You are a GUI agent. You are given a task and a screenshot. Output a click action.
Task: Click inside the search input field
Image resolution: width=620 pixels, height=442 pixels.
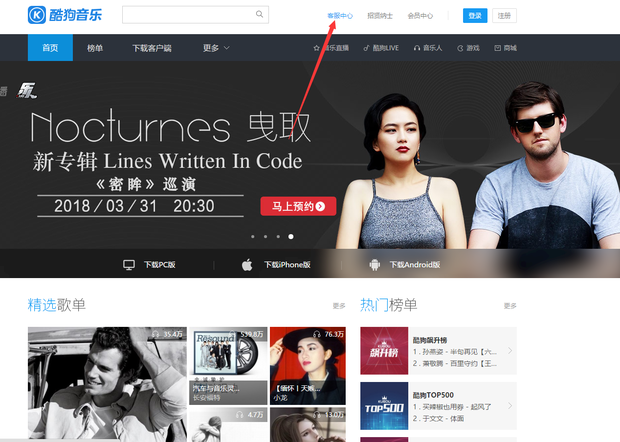(187, 15)
